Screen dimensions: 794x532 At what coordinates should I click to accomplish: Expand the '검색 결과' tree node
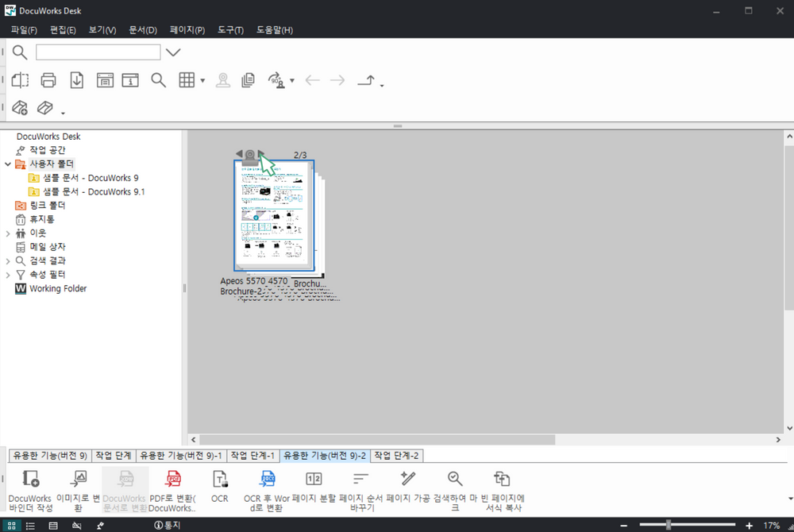coord(8,261)
